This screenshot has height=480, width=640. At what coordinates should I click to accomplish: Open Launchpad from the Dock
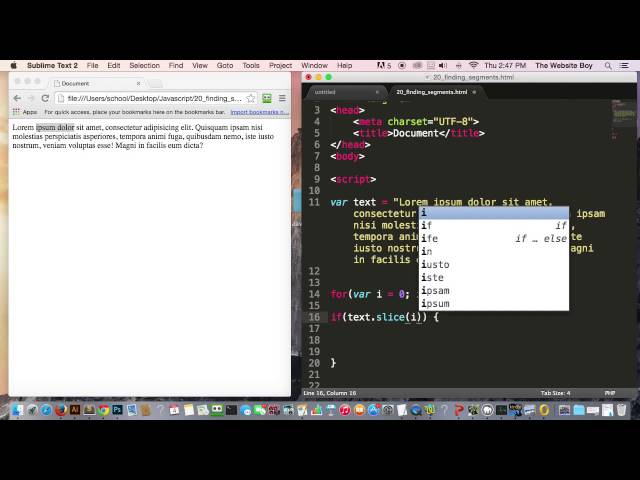(32, 410)
